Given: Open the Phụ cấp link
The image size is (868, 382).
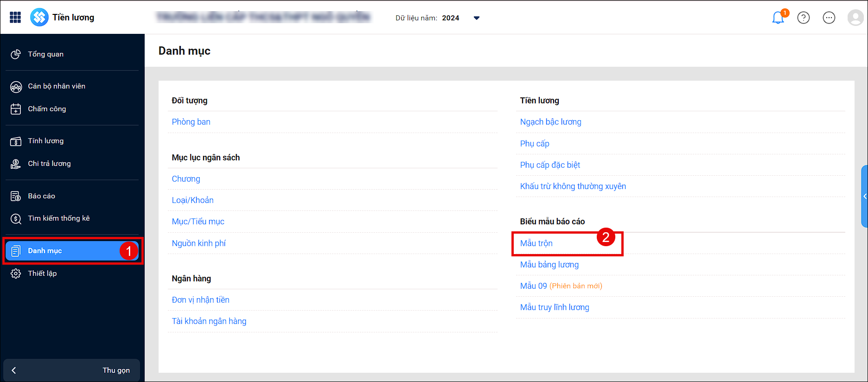Looking at the screenshot, I should [x=535, y=144].
